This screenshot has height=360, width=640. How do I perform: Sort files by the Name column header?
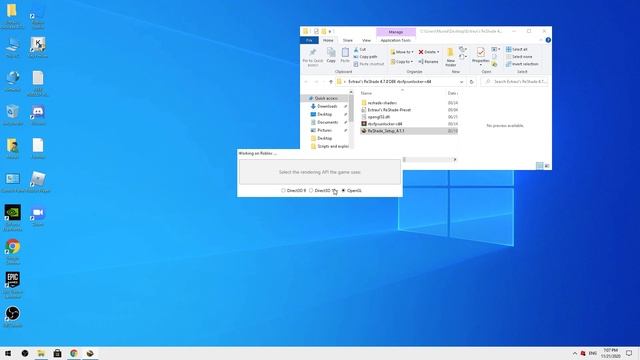click(366, 93)
